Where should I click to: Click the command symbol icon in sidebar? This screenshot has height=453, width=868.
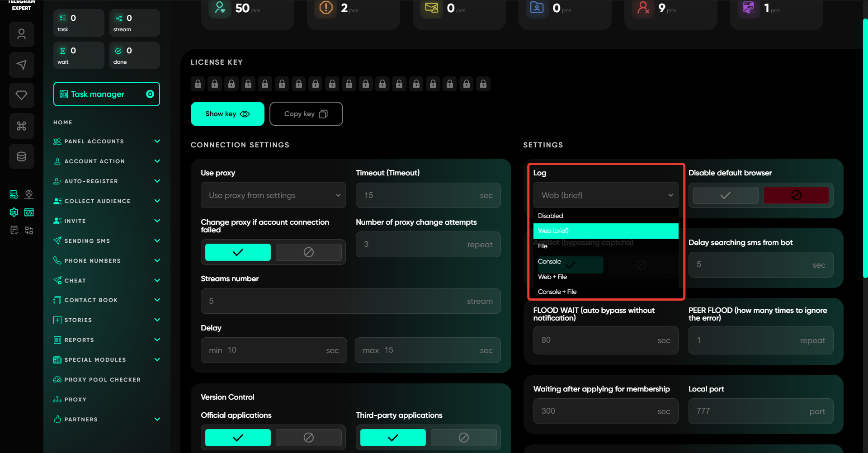pos(21,126)
